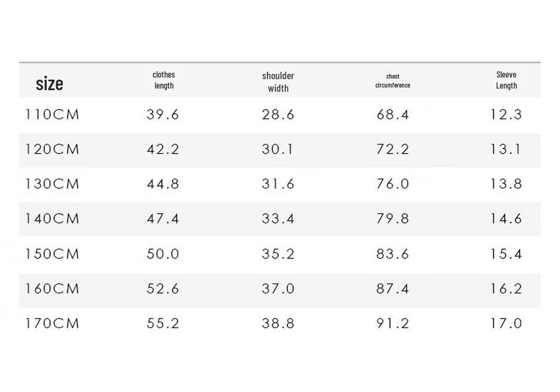Select shoulder width value 37.0

click(278, 289)
